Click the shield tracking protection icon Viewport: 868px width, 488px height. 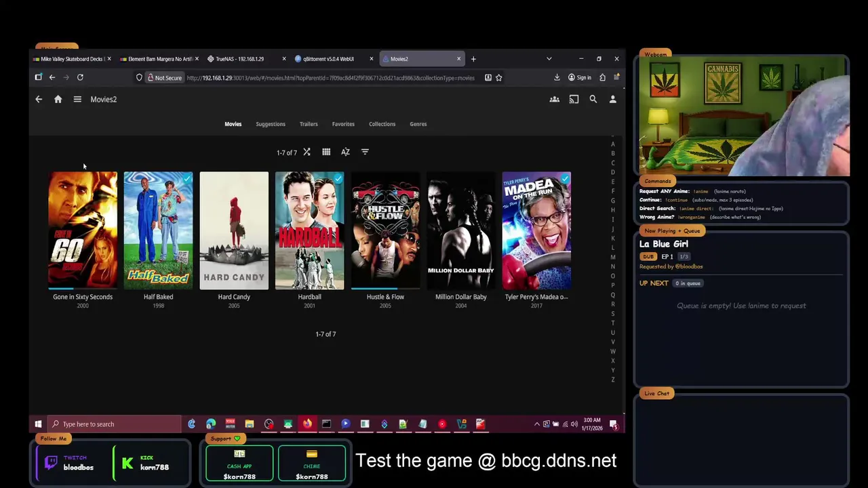[x=139, y=77]
